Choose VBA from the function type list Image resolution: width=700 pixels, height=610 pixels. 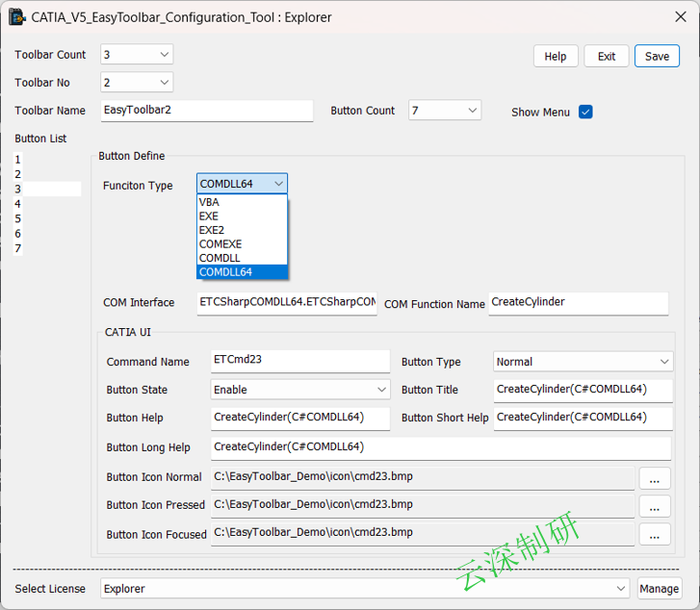242,202
